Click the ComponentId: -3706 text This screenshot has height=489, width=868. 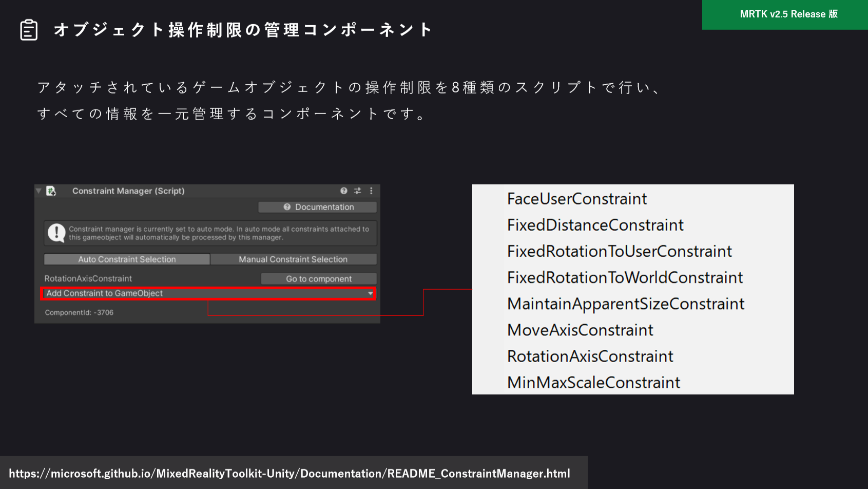pyautogui.click(x=79, y=312)
